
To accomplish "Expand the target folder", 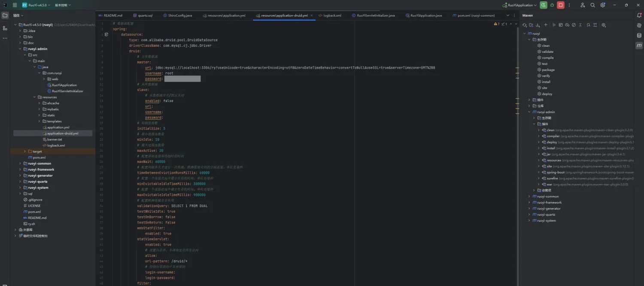I will [x=25, y=151].
